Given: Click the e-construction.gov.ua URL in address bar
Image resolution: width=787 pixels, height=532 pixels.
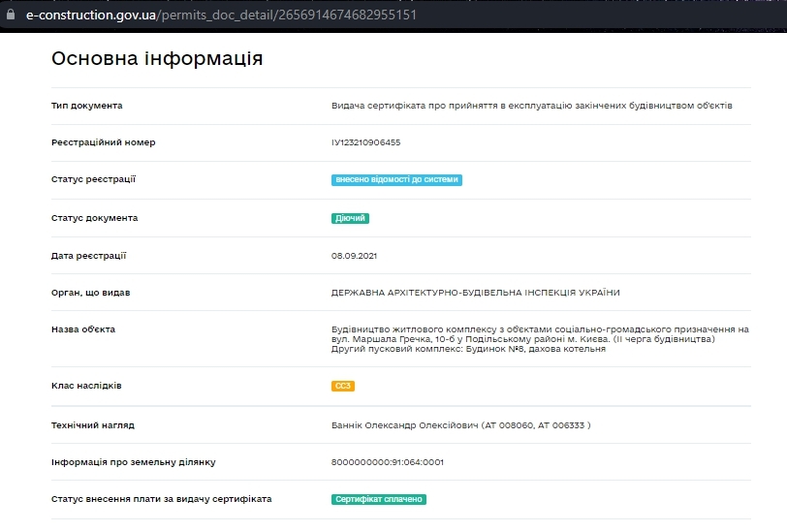Looking at the screenshot, I should pyautogui.click(x=221, y=16).
